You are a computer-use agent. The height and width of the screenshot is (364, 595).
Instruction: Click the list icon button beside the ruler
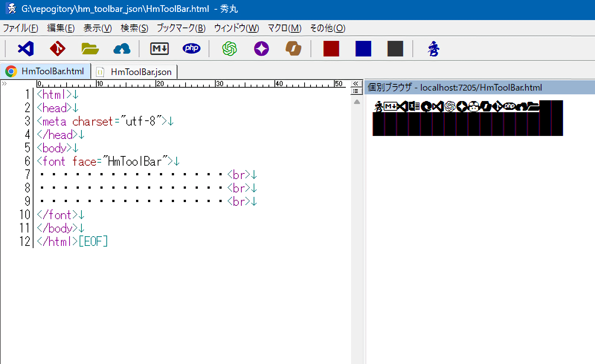coord(356,91)
